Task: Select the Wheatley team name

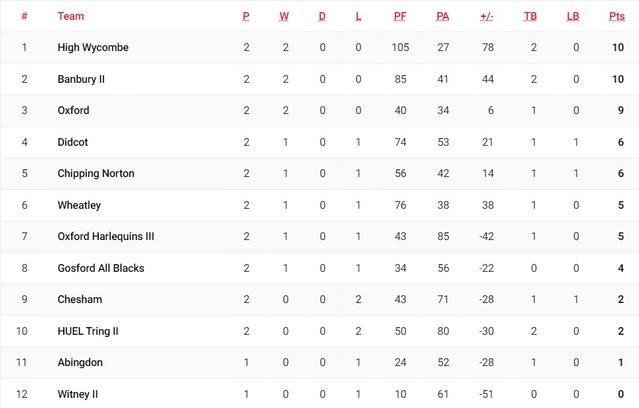Action: (79, 205)
